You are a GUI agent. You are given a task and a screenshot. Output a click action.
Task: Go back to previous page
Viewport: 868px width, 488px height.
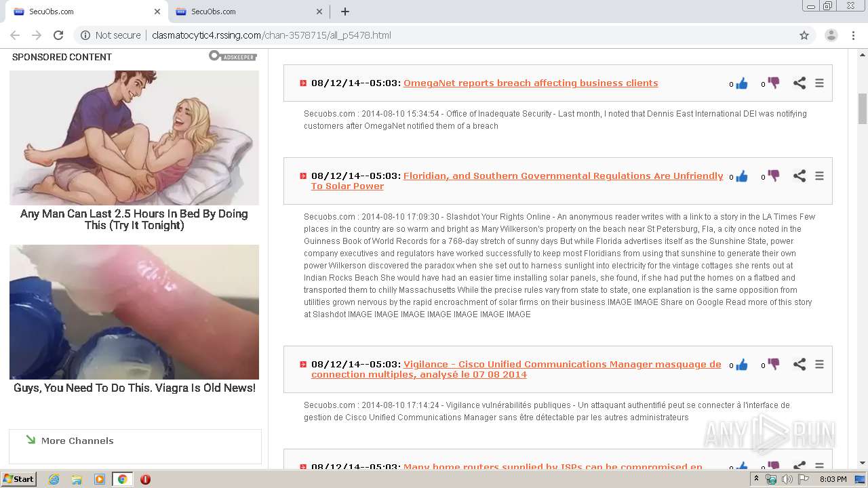(x=15, y=35)
